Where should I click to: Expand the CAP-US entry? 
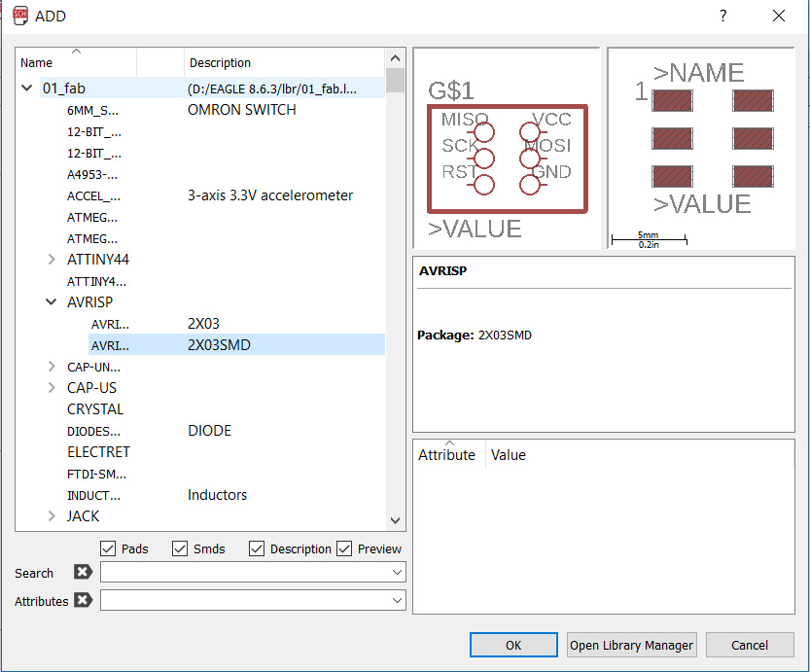point(52,387)
